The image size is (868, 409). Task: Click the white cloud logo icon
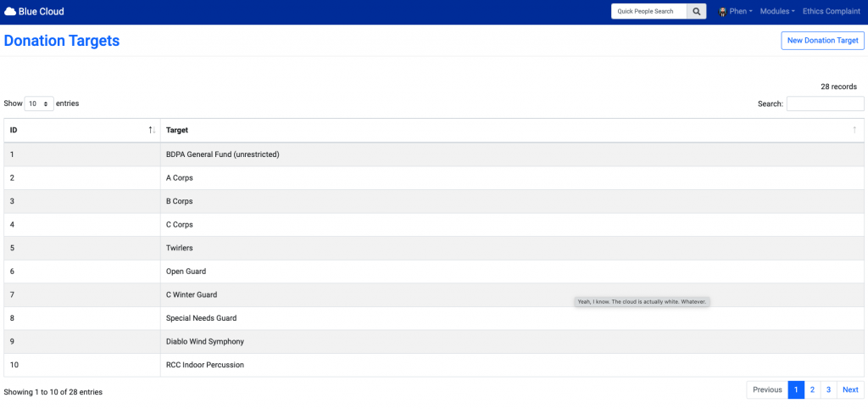(x=10, y=11)
